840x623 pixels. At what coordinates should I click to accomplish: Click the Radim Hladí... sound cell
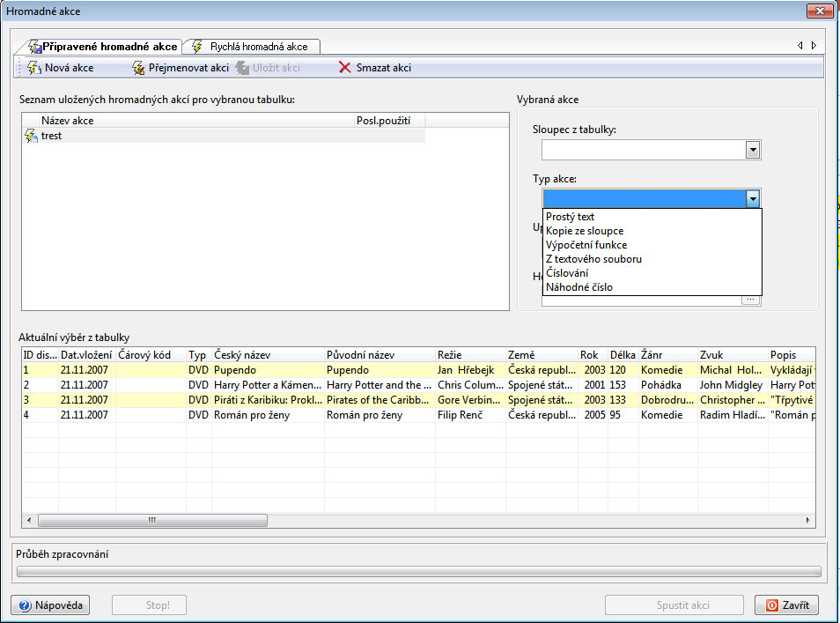pos(733,415)
